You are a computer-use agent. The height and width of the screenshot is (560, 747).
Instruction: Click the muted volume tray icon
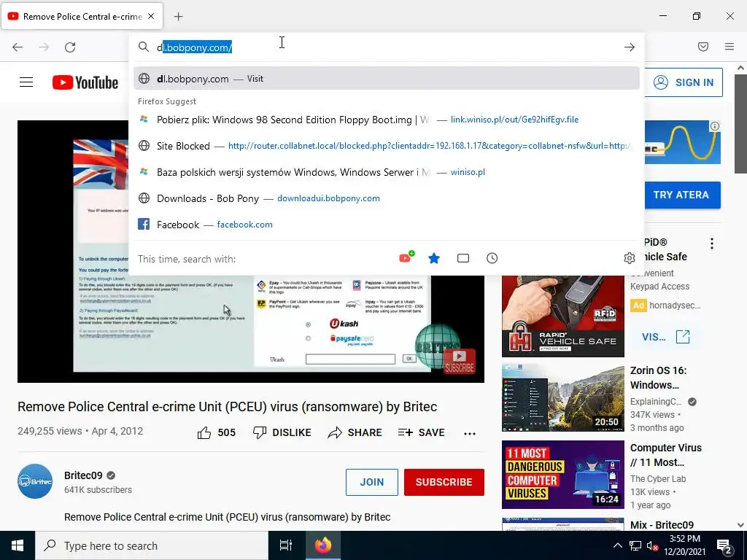click(653, 545)
